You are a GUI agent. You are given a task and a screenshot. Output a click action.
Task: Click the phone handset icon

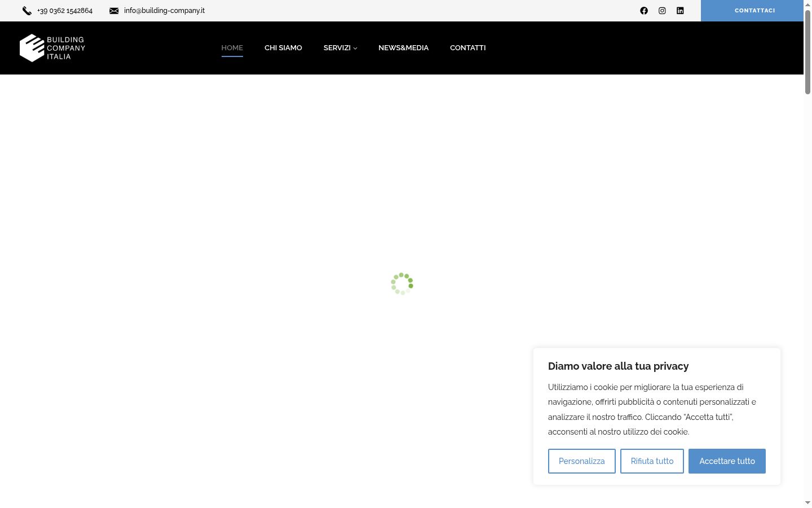[x=27, y=11]
